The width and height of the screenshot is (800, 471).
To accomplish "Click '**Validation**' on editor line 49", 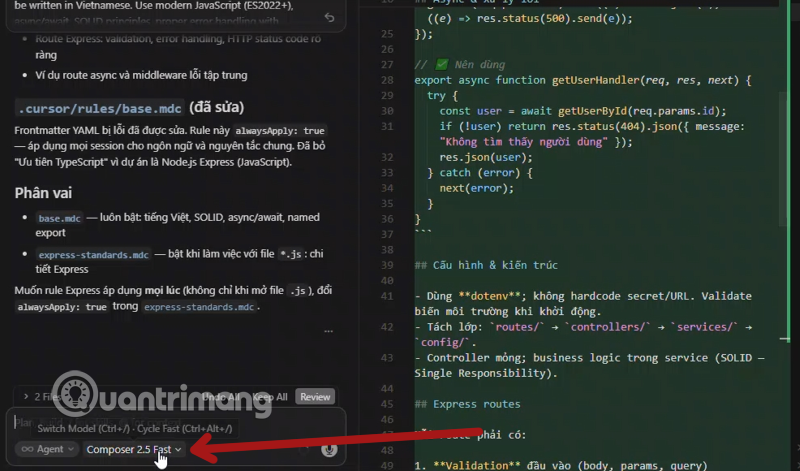I will click(477, 465).
